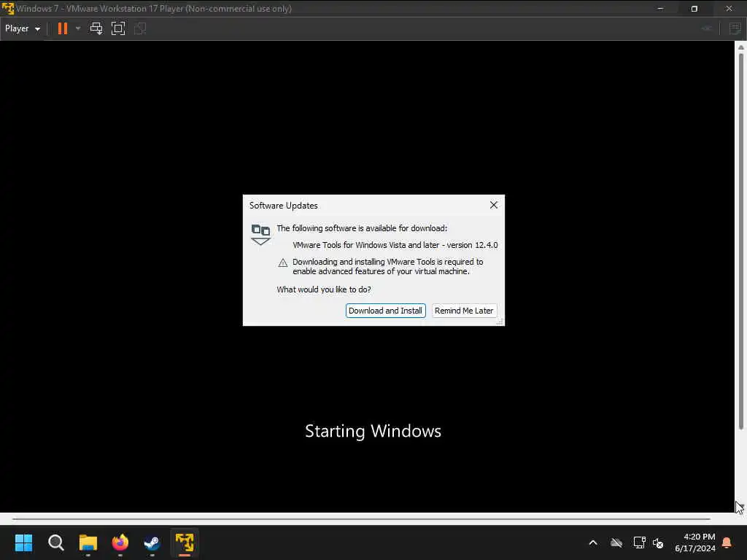Click the VMware Tools download icon in dialog
The width and height of the screenshot is (747, 560).
[x=260, y=235]
